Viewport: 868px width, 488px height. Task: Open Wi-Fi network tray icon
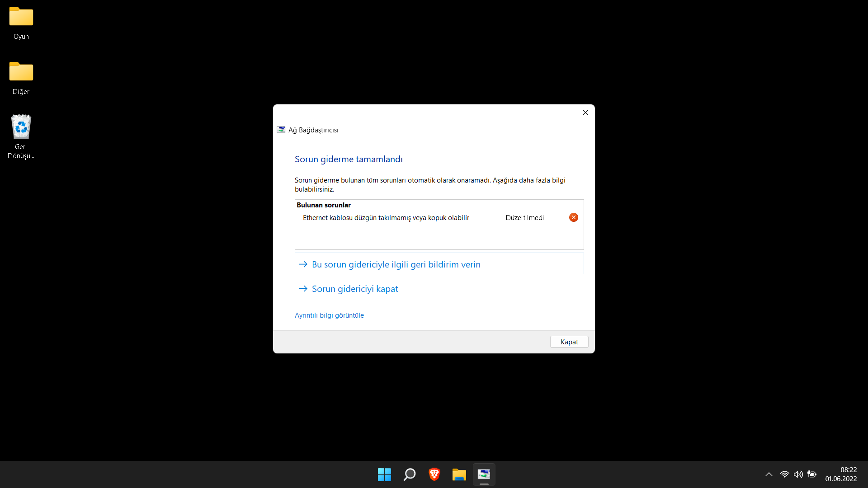785,474
